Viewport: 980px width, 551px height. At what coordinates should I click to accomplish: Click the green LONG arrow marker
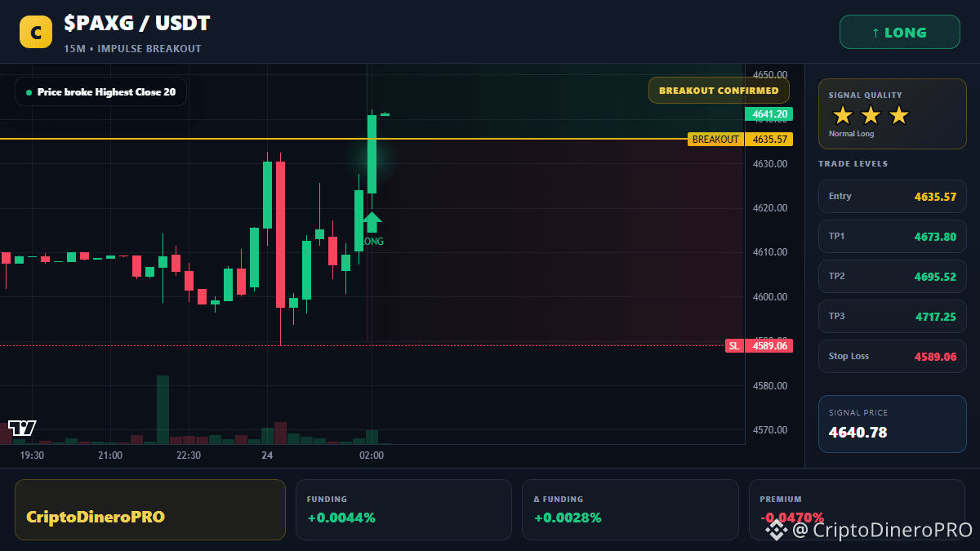[372, 222]
